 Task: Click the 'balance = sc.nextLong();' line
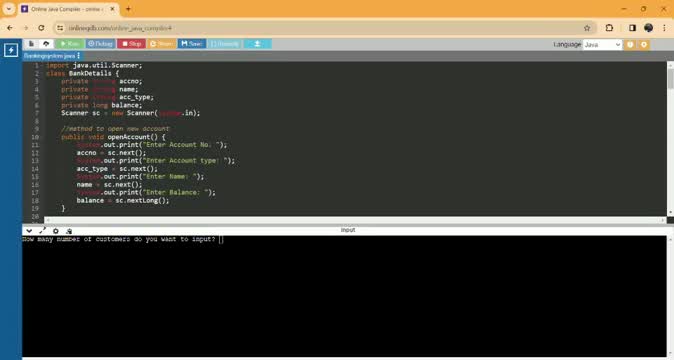pyautogui.click(x=123, y=201)
